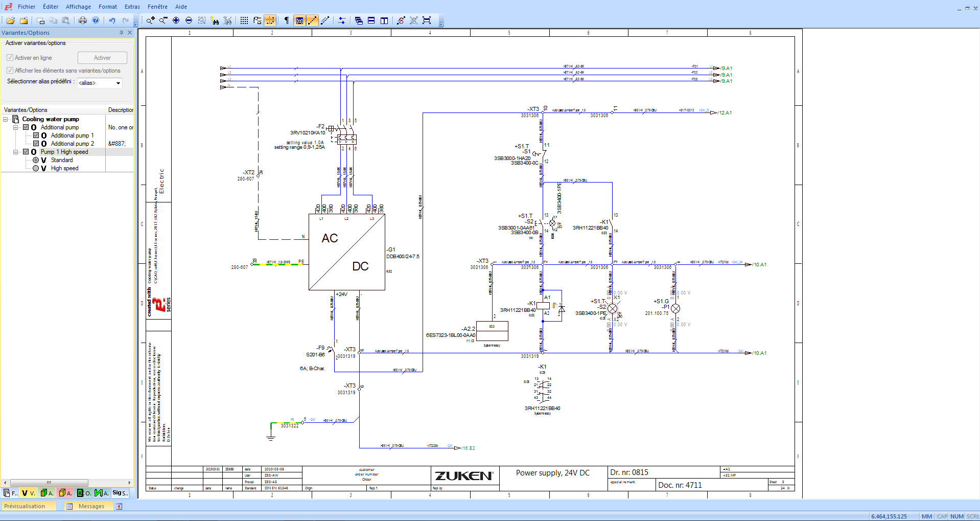Screen dimensions: 980x521
Task: Switch to the 'O.' green component tab
Action: pyautogui.click(x=84, y=493)
